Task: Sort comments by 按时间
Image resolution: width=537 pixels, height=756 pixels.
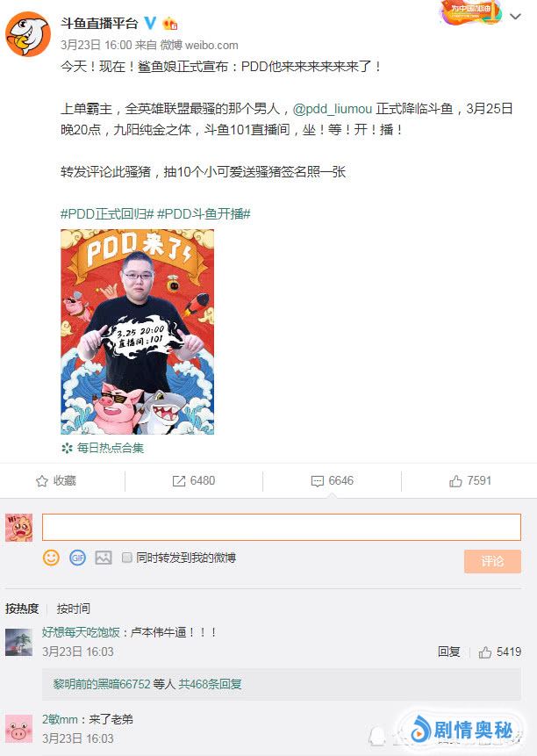Action: 73,608
